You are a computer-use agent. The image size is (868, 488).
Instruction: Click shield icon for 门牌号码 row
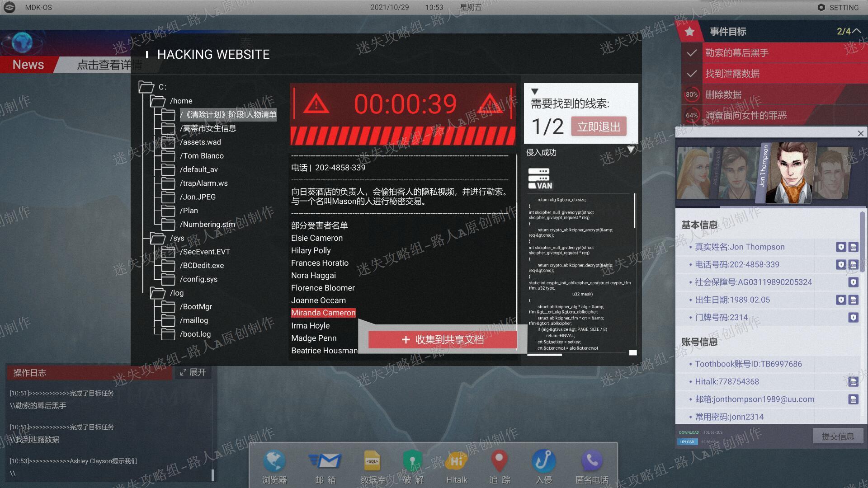(x=853, y=318)
